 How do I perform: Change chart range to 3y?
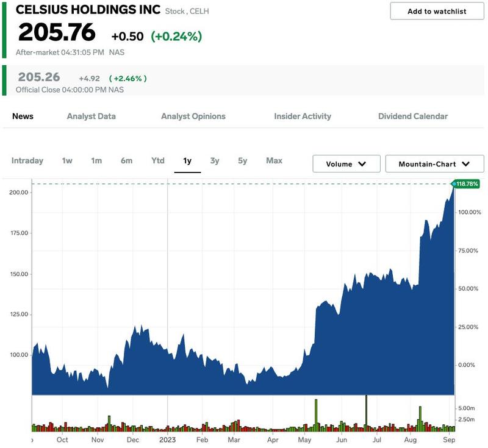[x=215, y=161]
